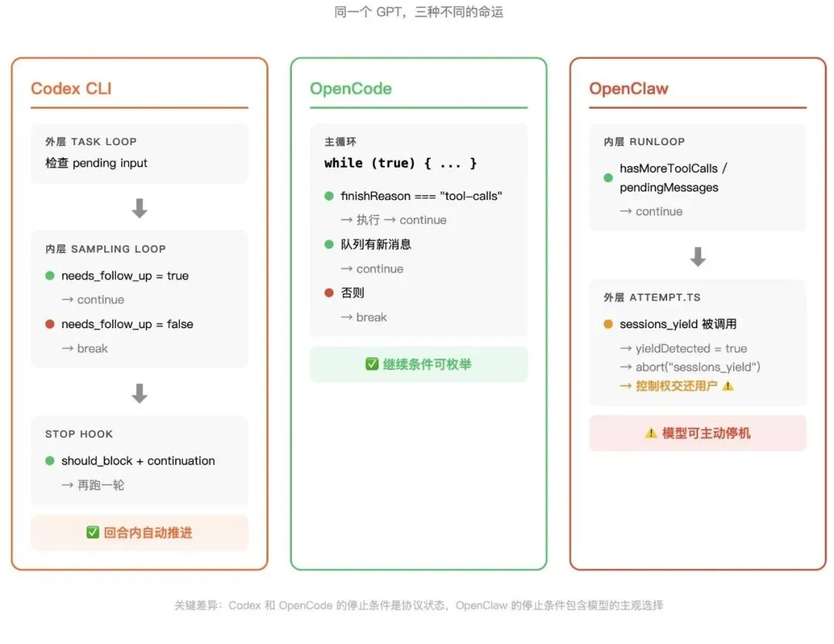Viewport: 834px width, 644px height.
Task: Click the 外层 TASK LOOP label
Action: [91, 141]
